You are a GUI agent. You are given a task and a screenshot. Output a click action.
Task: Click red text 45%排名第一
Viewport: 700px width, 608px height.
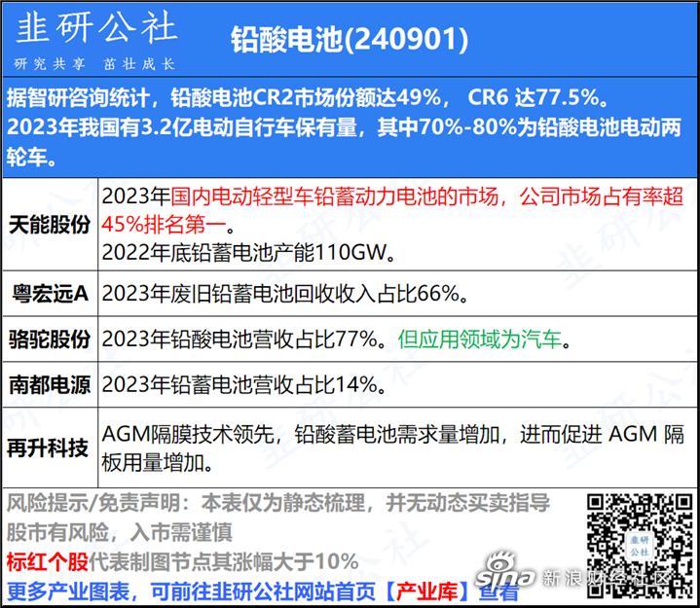point(164,225)
